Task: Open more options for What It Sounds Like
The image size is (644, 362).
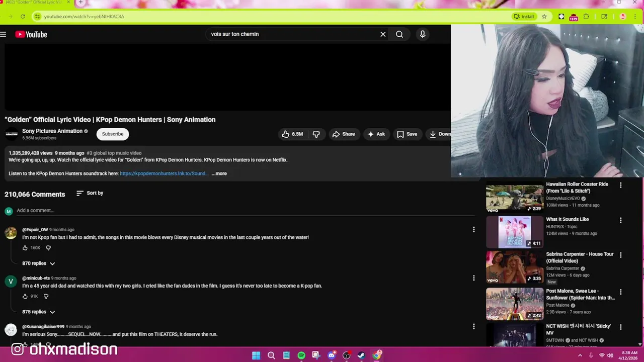Action: pyautogui.click(x=620, y=220)
